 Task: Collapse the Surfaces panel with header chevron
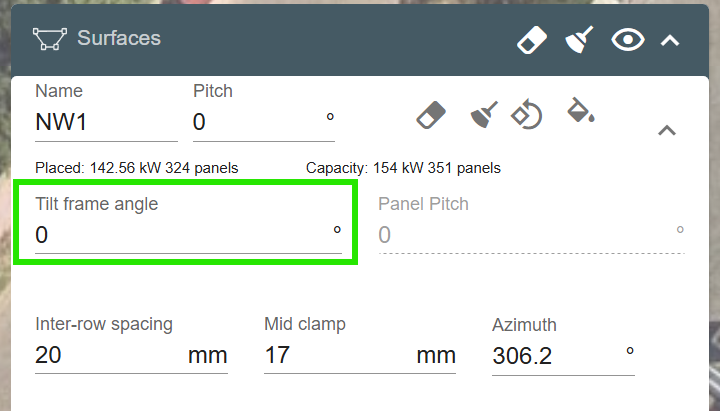(670, 40)
